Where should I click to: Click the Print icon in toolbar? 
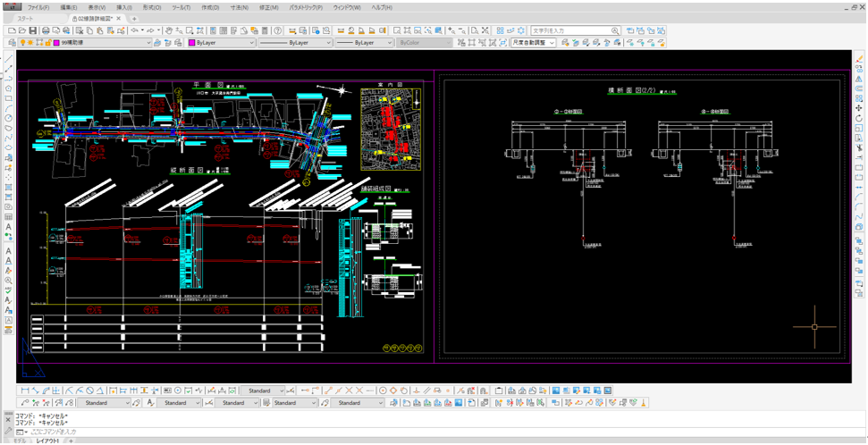pos(46,30)
